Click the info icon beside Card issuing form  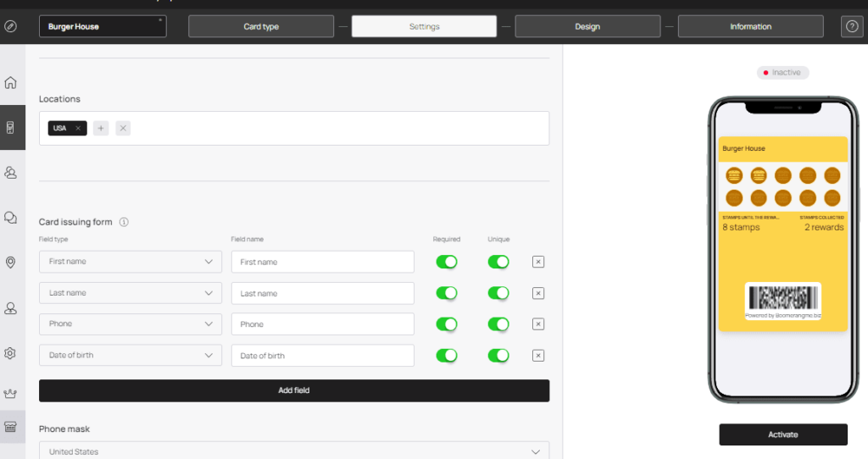point(124,223)
